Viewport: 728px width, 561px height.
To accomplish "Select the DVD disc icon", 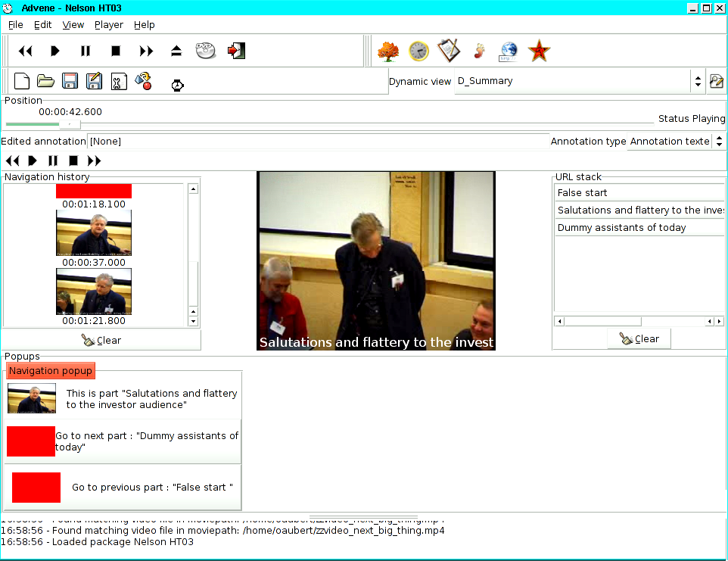I will 206,51.
